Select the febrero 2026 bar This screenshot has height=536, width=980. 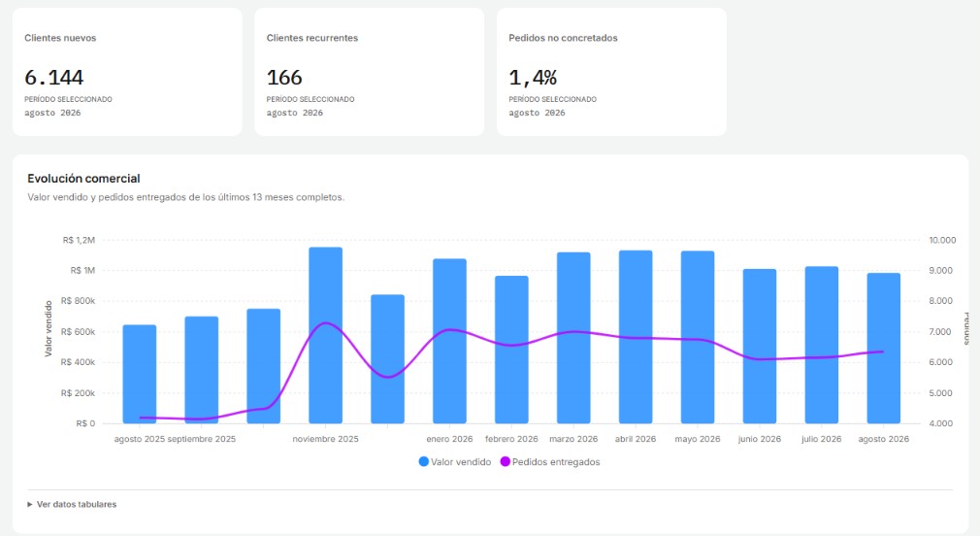[511, 350]
